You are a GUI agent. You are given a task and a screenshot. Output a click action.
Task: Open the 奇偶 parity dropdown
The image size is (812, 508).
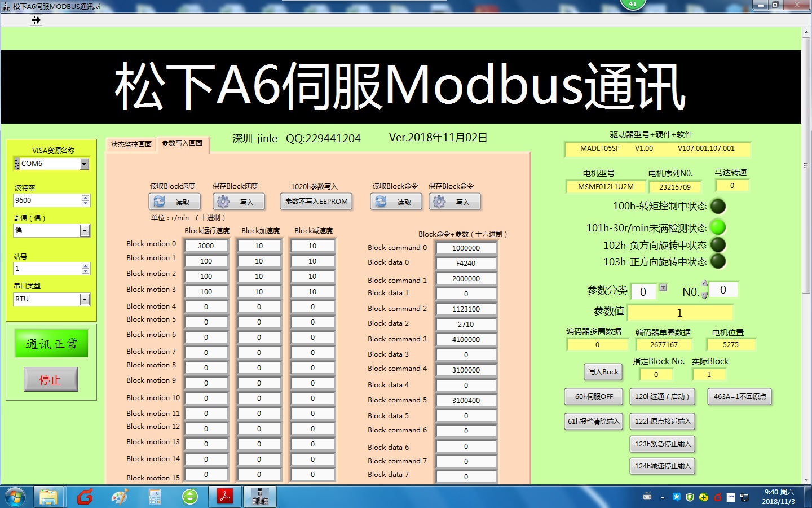[85, 230]
